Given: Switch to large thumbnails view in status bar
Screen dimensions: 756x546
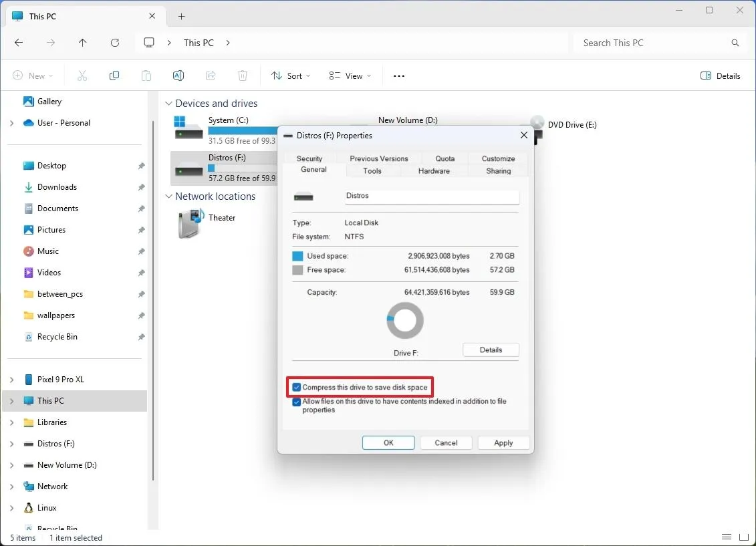Looking at the screenshot, I should click(744, 537).
